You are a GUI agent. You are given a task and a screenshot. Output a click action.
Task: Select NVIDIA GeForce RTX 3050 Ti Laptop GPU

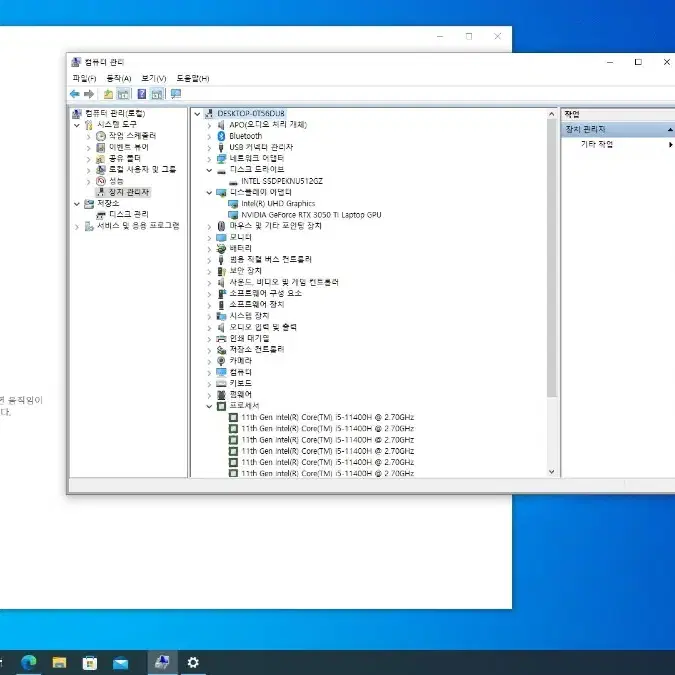point(311,215)
